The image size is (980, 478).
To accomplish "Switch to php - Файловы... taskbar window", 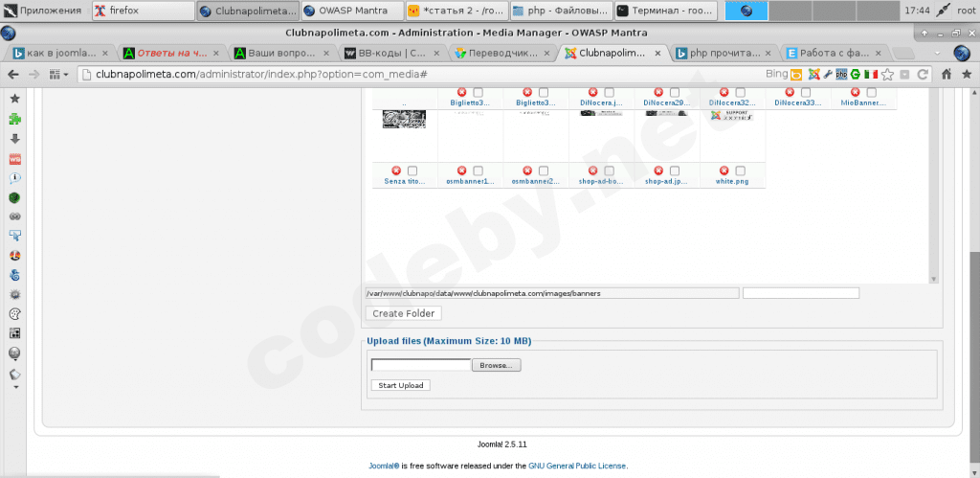I will (x=561, y=11).
